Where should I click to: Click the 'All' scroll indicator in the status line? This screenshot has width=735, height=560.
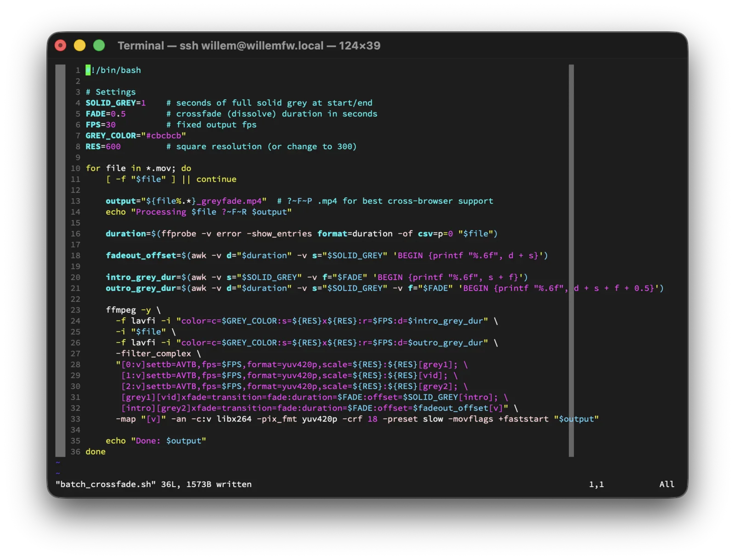point(667,484)
